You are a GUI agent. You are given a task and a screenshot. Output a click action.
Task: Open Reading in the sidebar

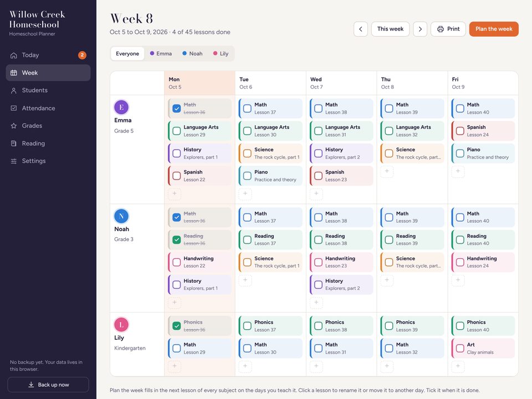coord(48,144)
